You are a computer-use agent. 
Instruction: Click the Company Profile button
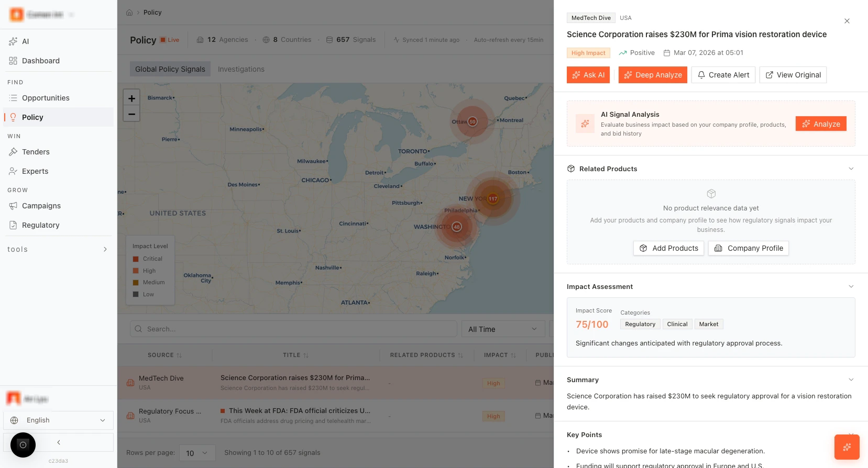(x=749, y=248)
